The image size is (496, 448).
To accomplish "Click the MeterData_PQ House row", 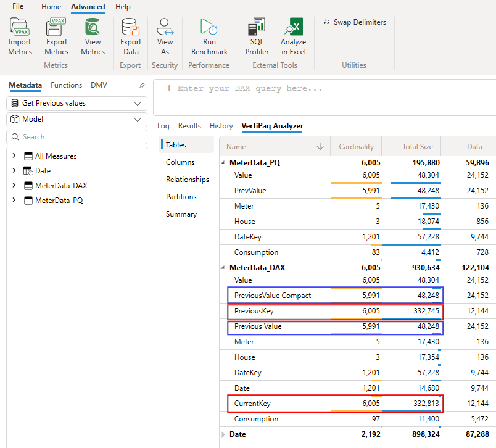I will point(357,222).
